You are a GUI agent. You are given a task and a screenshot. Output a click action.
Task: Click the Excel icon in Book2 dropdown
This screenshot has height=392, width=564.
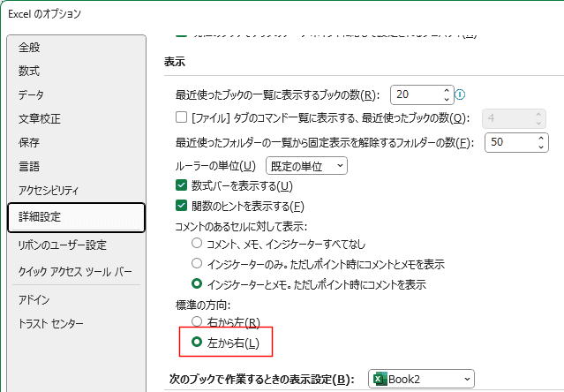[x=380, y=379]
